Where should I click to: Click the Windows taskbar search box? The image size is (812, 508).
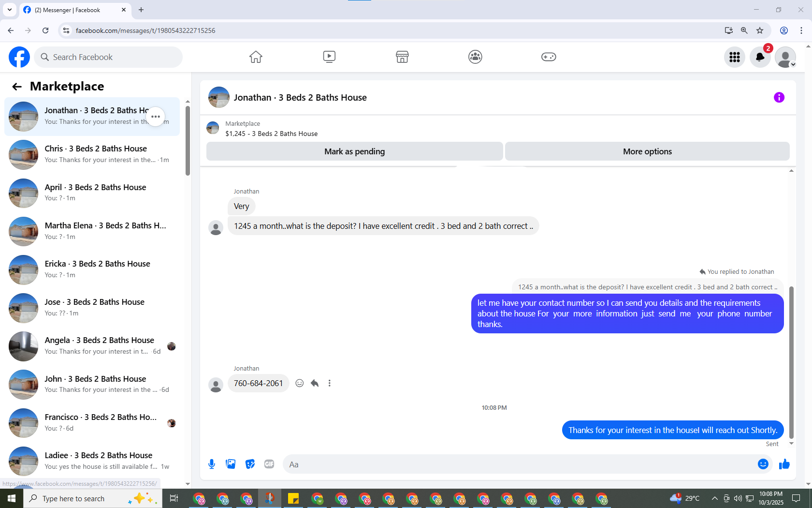coord(93,498)
